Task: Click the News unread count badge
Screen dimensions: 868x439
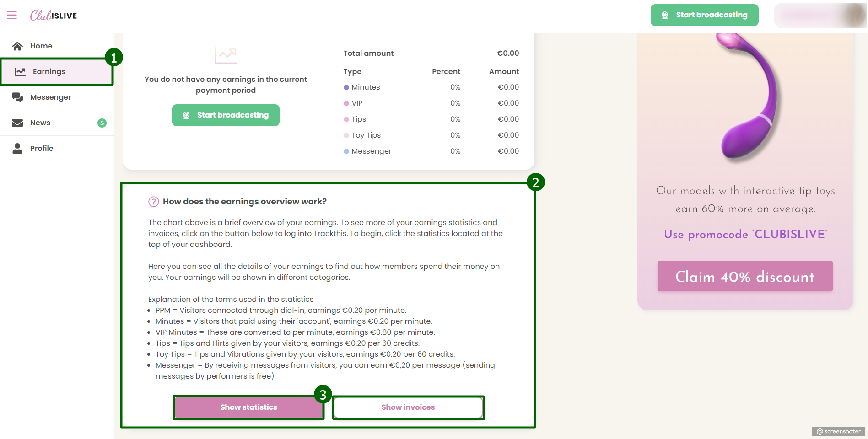Action: click(x=102, y=123)
